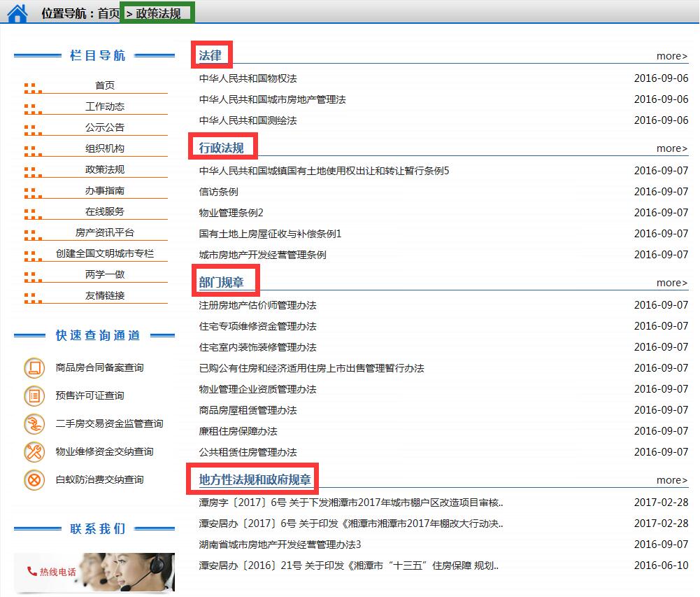Open the 物业管理条例2 link
The width and height of the screenshot is (700, 597).
coord(231,213)
